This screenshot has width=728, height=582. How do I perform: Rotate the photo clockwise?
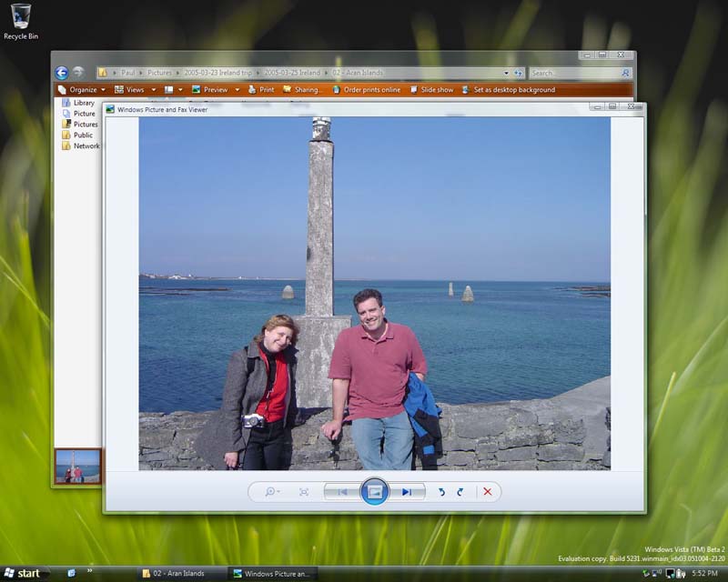[x=460, y=492]
